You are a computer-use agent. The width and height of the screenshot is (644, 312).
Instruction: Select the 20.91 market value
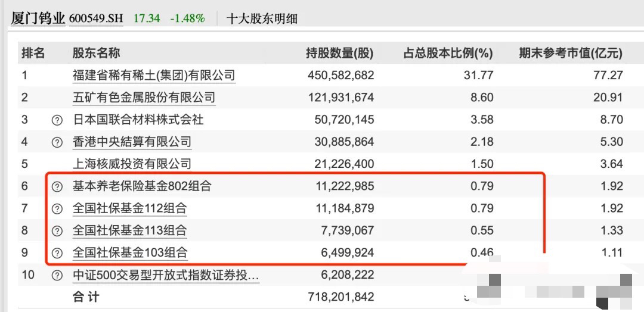pos(609,98)
